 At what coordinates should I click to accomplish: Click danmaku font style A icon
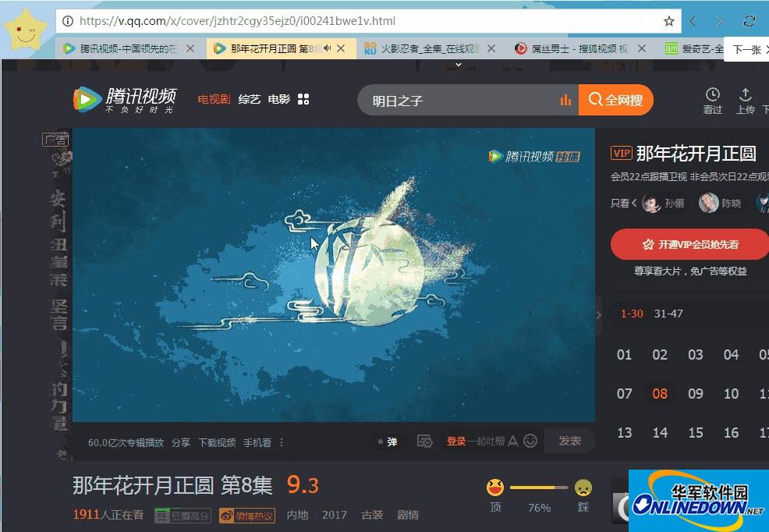513,442
